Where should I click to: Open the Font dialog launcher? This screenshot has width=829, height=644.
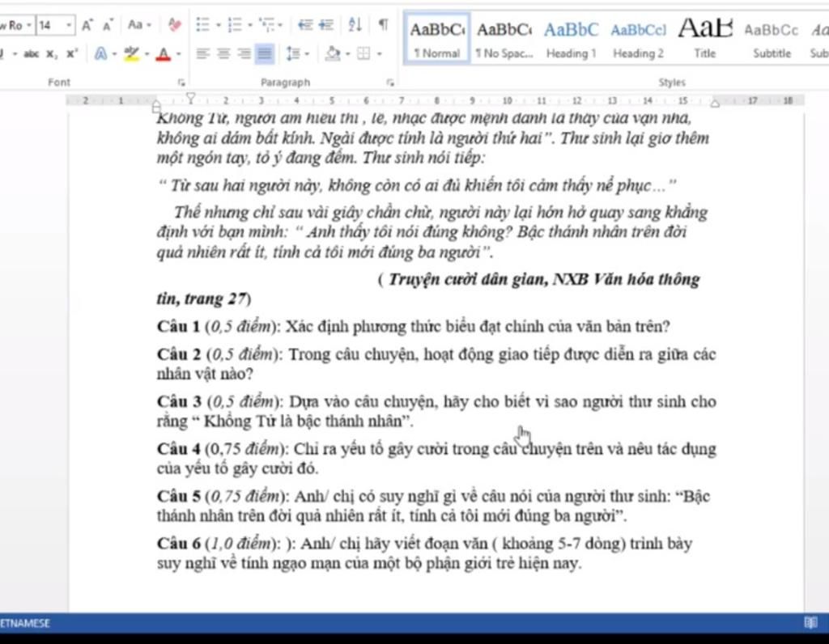click(x=181, y=82)
